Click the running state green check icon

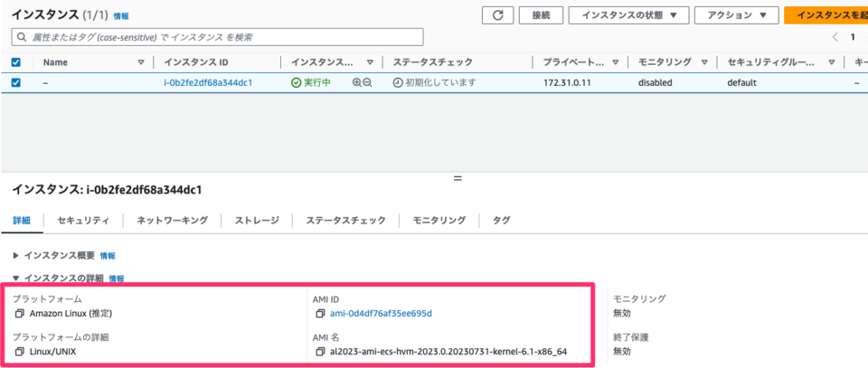(297, 83)
